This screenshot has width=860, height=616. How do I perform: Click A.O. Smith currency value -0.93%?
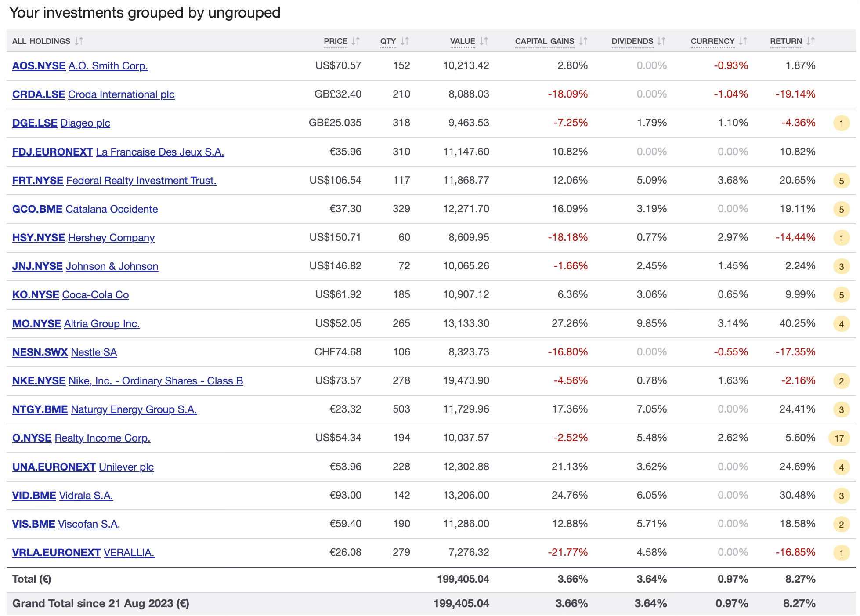coord(731,65)
